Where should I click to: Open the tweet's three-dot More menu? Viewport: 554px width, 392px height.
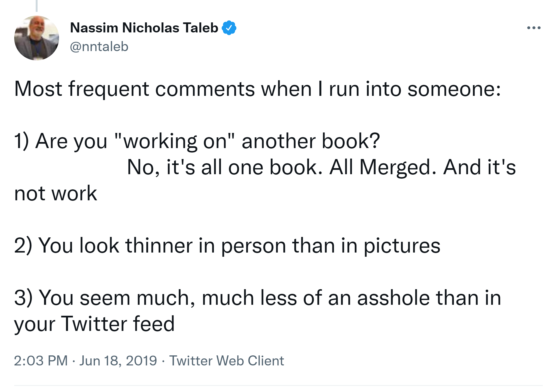pyautogui.click(x=533, y=28)
